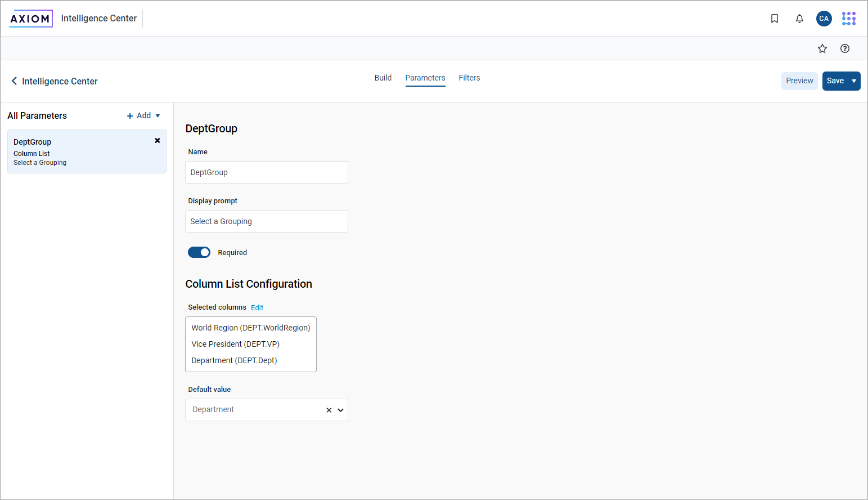Click the Preview button

point(799,81)
